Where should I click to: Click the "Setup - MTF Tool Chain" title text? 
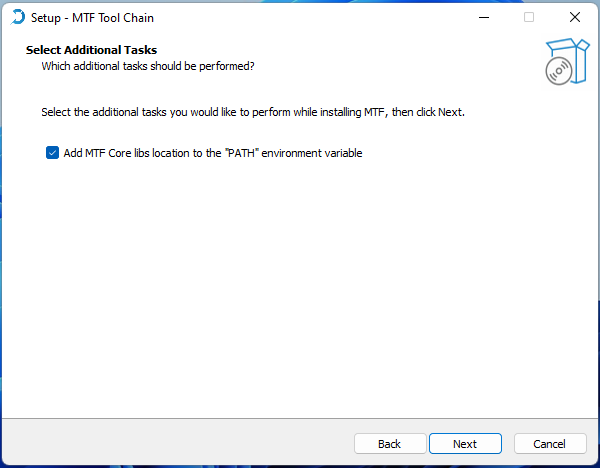(93, 18)
